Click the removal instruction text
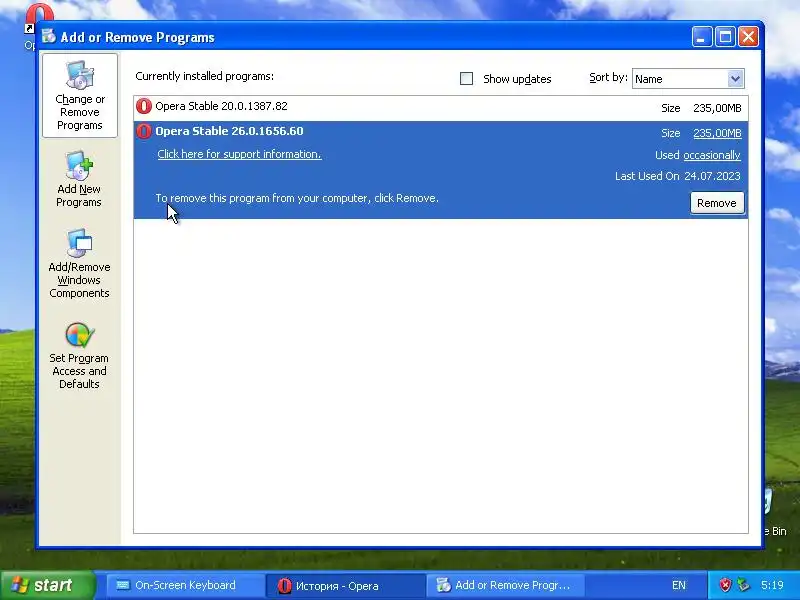This screenshot has height=600, width=800. [x=297, y=198]
